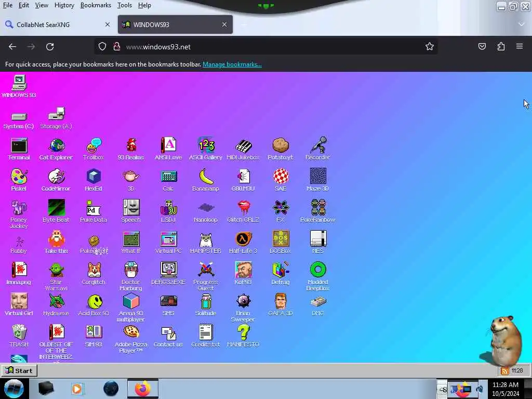This screenshot has width=532, height=399.
Task: Open Corglitch corgi icon
Action: tap(94, 274)
